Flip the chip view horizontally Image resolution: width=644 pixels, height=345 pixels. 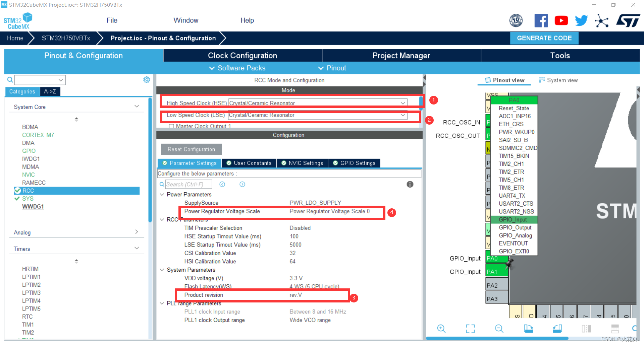(x=586, y=329)
